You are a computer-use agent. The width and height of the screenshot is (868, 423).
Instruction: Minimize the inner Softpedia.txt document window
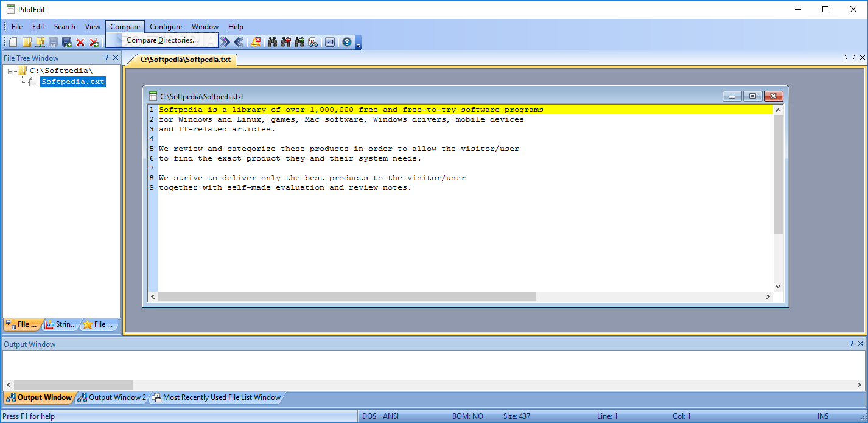point(732,96)
